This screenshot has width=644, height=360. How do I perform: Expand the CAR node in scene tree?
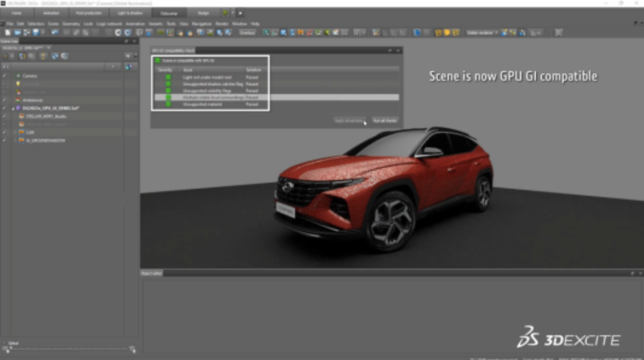[15, 133]
